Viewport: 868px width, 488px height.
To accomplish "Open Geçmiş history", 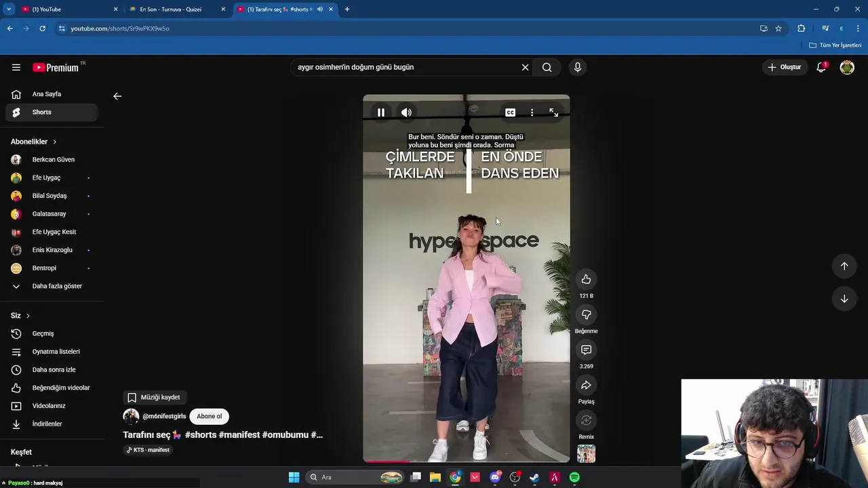I will (52, 333).
